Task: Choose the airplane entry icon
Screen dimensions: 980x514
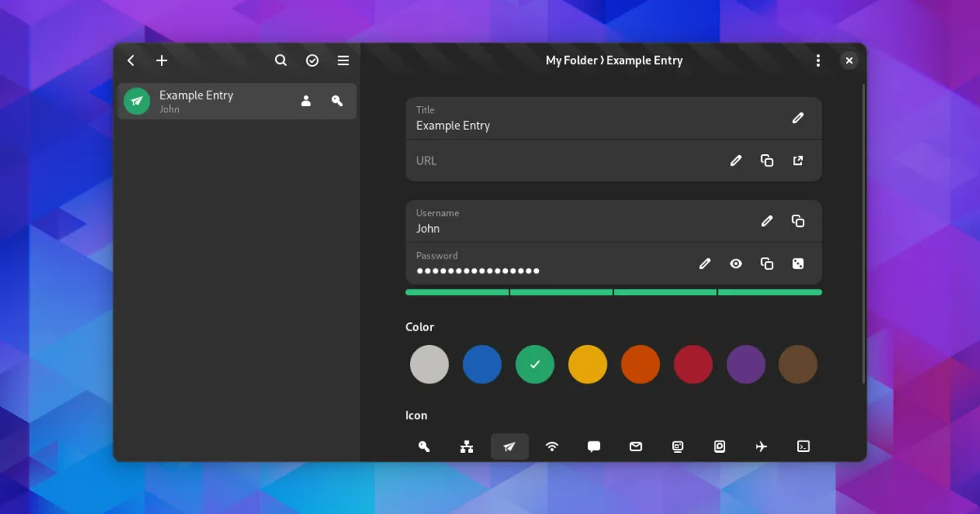Action: [x=761, y=446]
